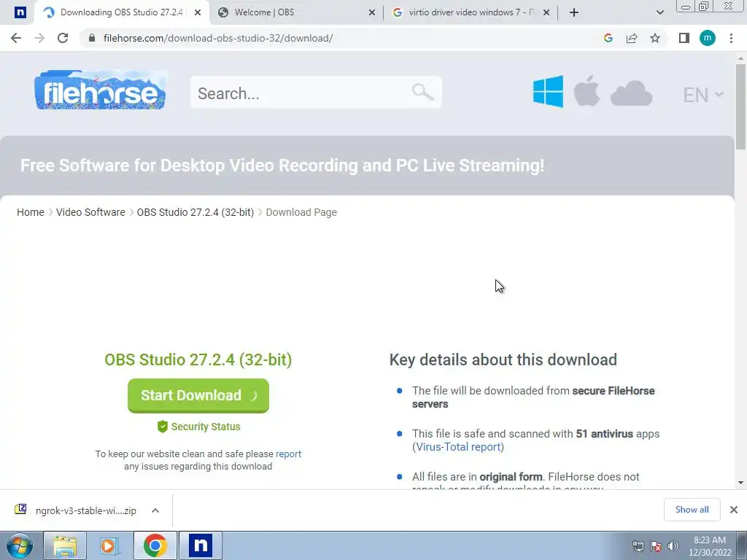Open the app icon left of tabs
Screen dimensions: 747x560
tap(20, 12)
